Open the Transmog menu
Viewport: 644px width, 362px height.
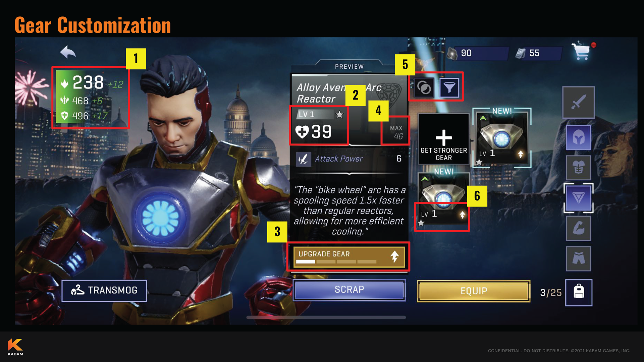[104, 290]
